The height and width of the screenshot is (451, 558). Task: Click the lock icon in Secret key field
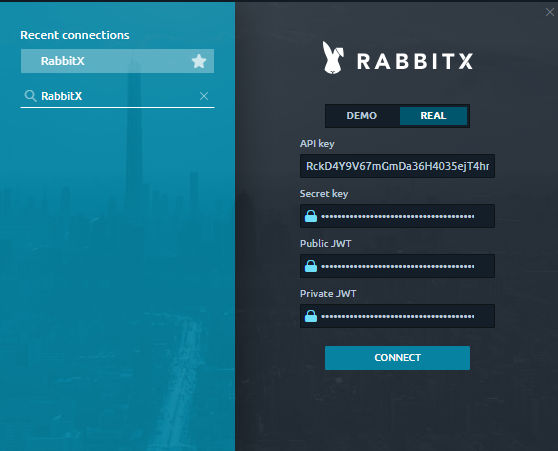311,216
